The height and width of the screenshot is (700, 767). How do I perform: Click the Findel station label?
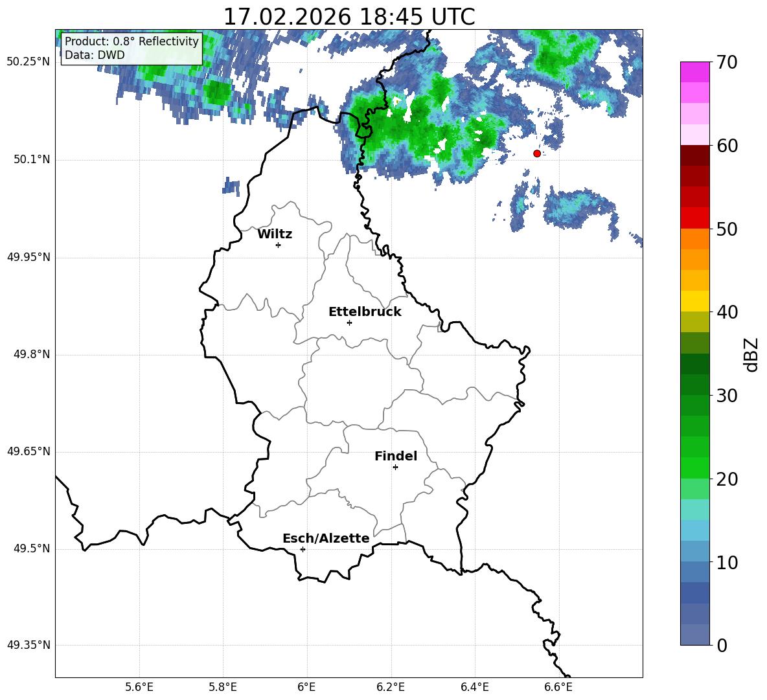pyautogui.click(x=396, y=456)
